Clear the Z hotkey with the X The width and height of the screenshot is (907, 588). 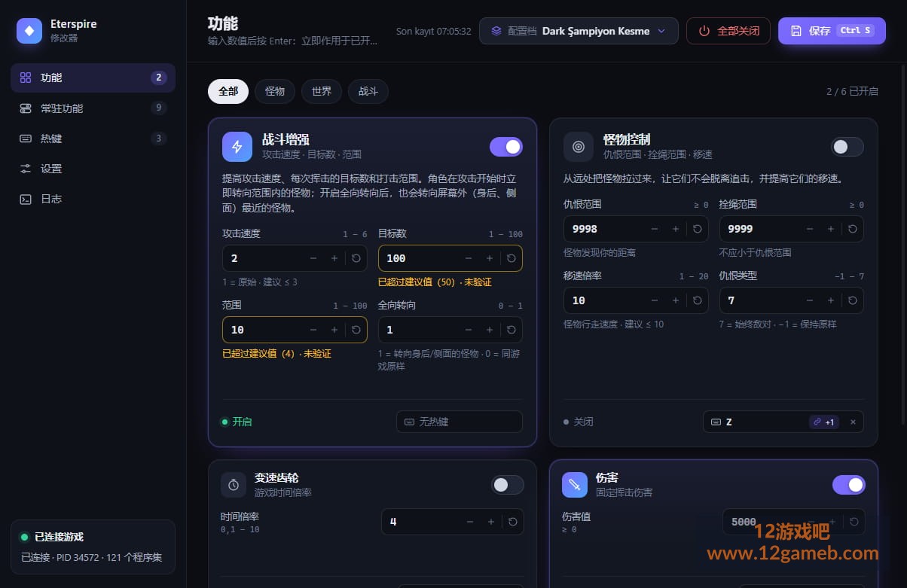point(853,422)
